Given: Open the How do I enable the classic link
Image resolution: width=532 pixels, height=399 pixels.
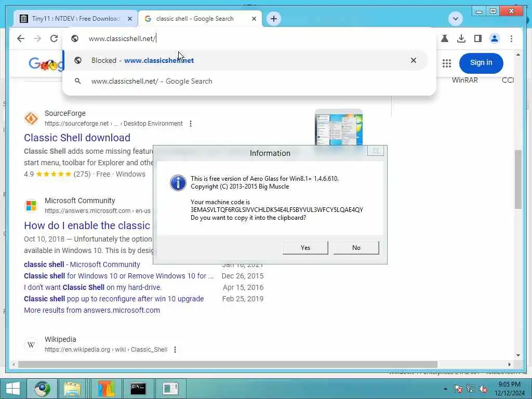Looking at the screenshot, I should point(87,225).
